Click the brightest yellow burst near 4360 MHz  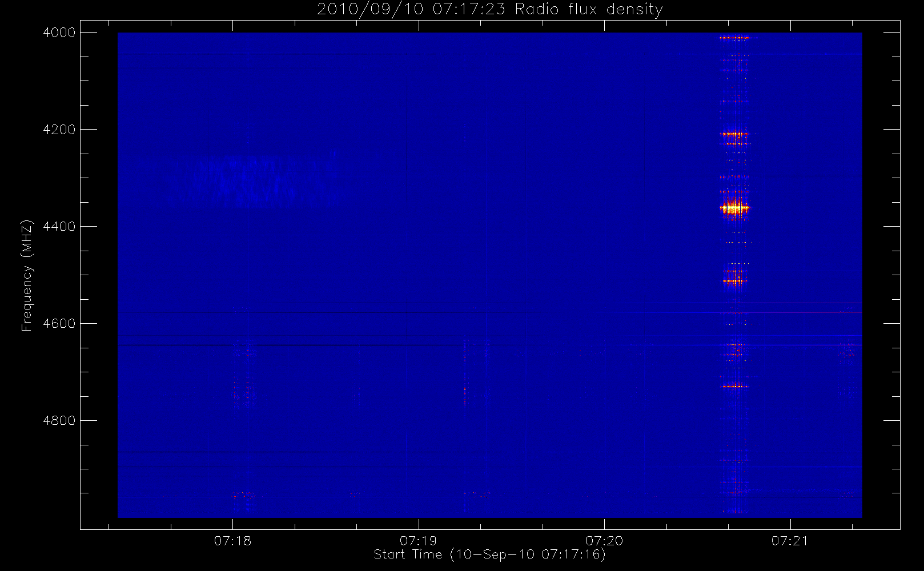coord(735,208)
